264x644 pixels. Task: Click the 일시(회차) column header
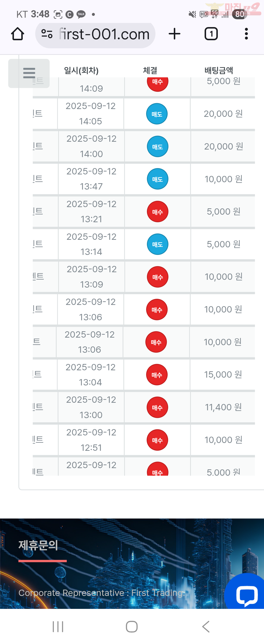(81, 70)
